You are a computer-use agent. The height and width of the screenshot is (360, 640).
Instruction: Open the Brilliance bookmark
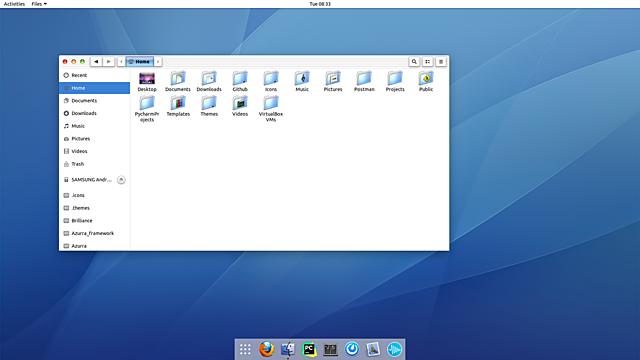click(94, 221)
